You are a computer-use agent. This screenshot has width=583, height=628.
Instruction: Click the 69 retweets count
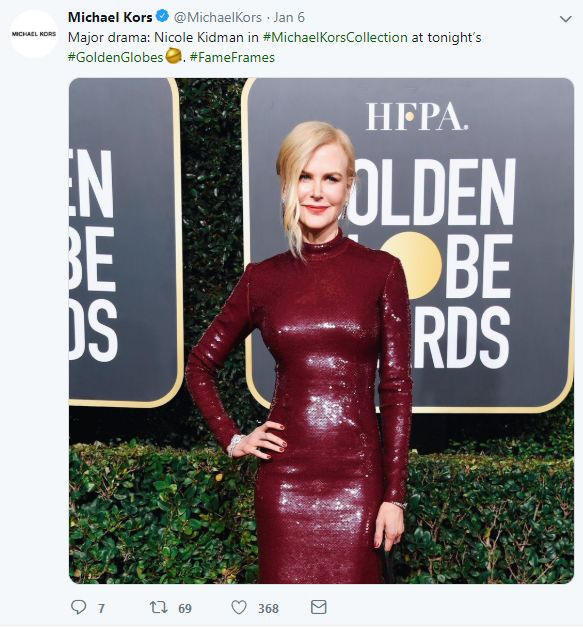point(185,608)
